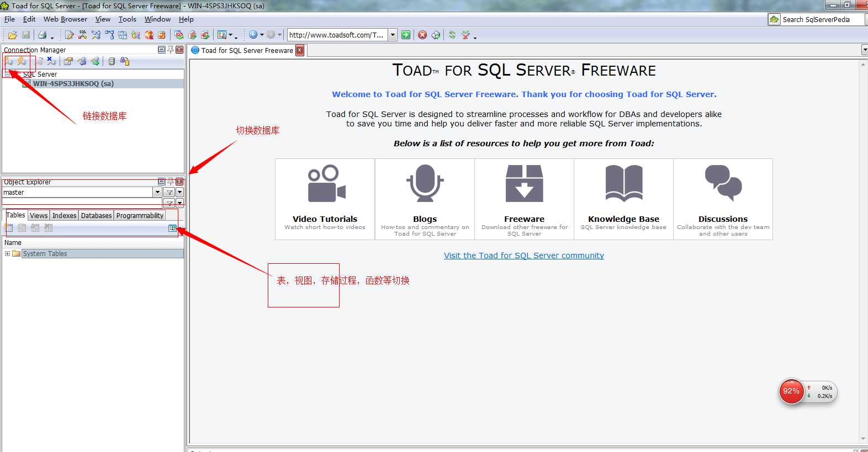Viewport: 868px width, 452px height.
Task: Click the refresh icon next to Stop
Action: coord(436,35)
